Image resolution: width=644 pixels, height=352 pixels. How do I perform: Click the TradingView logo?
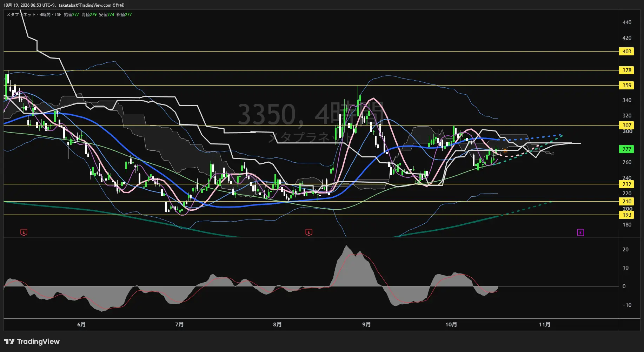click(32, 341)
